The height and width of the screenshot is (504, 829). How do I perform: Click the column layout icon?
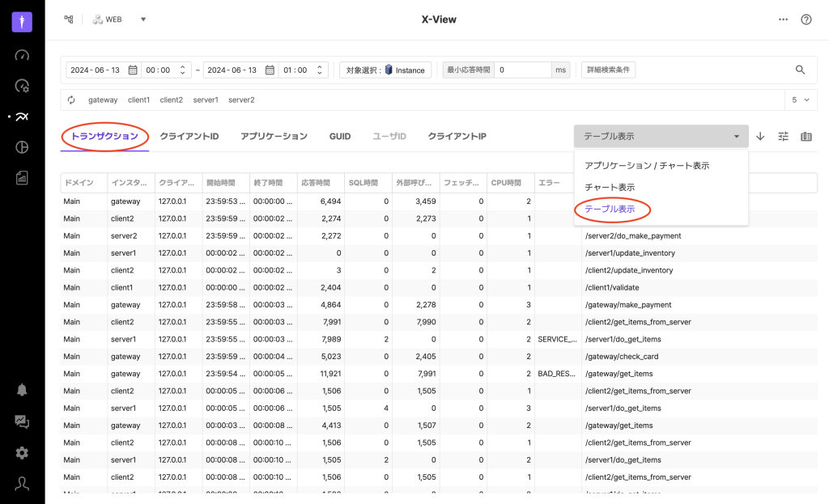pyautogui.click(x=806, y=137)
